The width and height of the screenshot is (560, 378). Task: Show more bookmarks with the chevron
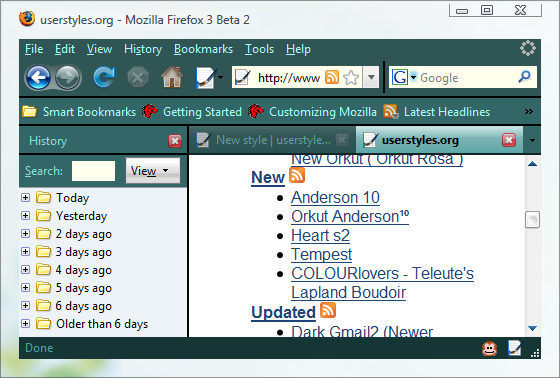tap(529, 111)
